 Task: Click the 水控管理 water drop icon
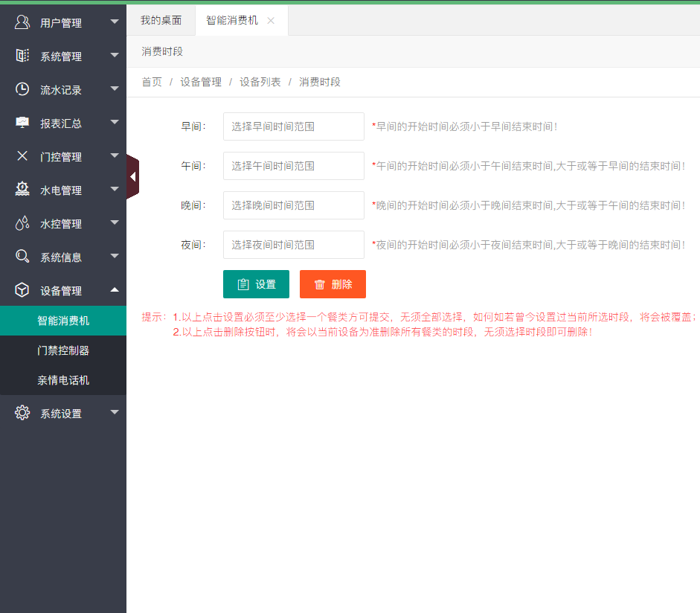pos(22,223)
